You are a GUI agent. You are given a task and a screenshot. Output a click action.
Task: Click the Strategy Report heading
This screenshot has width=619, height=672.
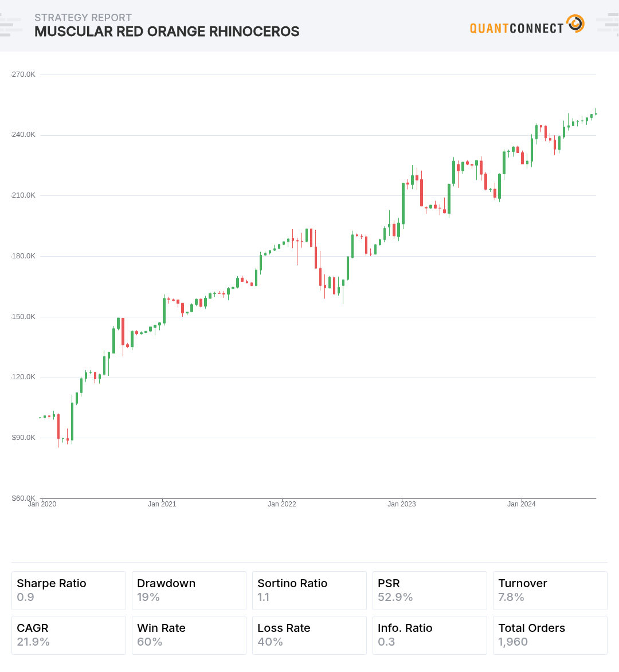click(x=83, y=18)
